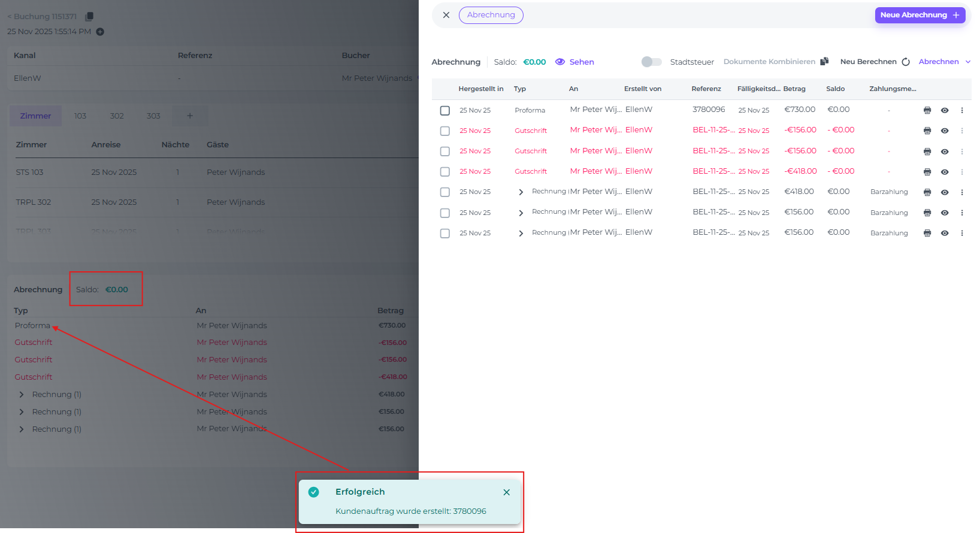The image size is (980, 533).
Task: Open three-dot menu for Proforma row
Action: click(961, 110)
